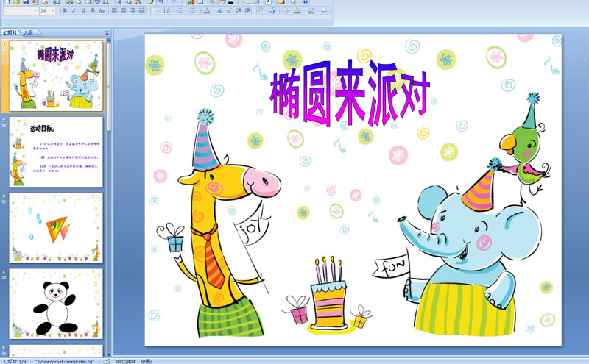Click the Cut scissors icon

[119, 2]
